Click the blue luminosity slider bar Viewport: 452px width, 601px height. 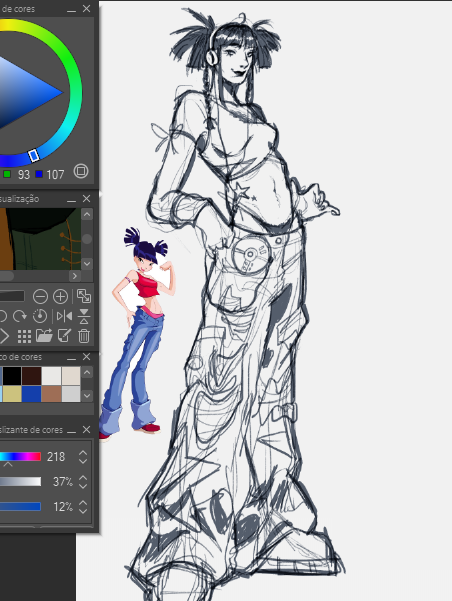click(20, 507)
